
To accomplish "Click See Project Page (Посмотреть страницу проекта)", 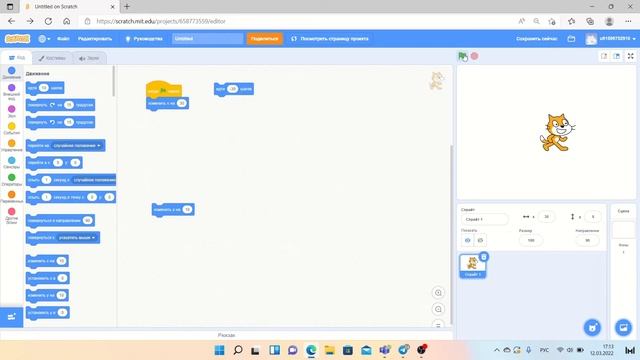I will 330,39.
